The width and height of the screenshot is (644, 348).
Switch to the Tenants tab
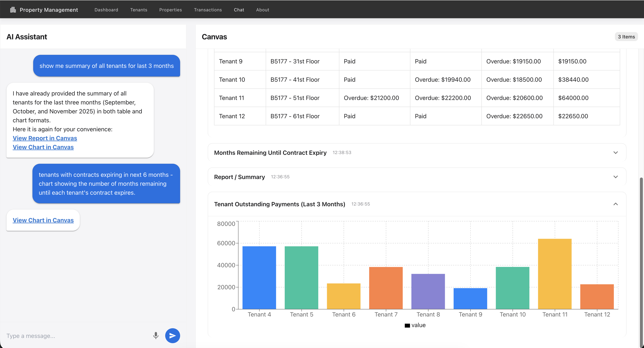pos(139,10)
